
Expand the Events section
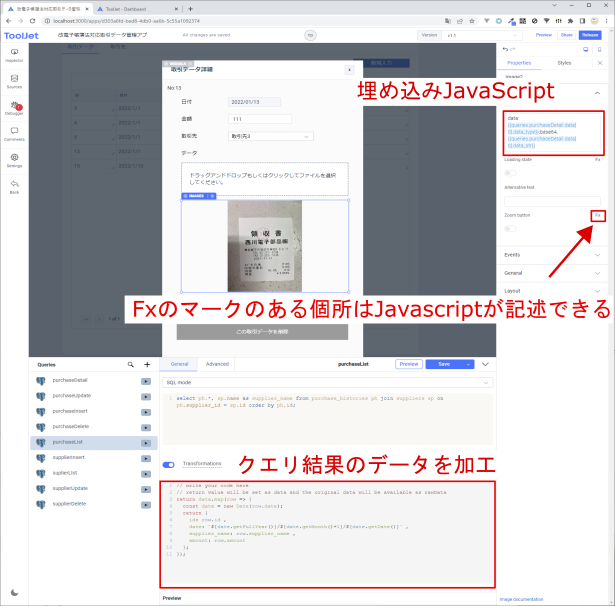552,255
